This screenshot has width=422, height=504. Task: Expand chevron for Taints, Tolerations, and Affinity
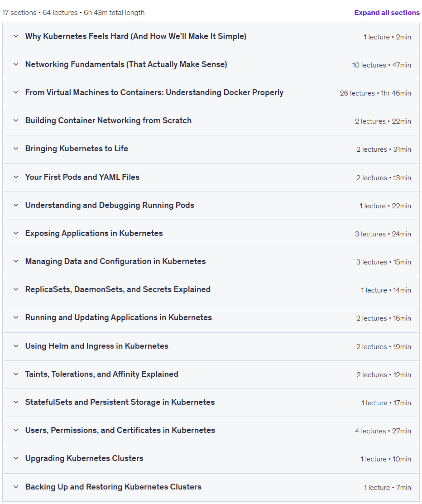[16, 374]
